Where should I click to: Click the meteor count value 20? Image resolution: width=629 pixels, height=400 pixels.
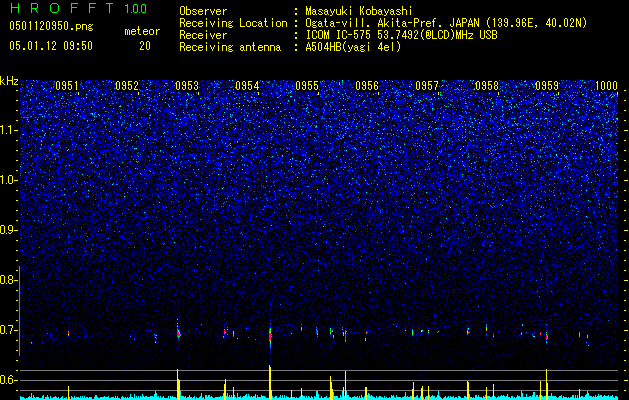[x=145, y=46]
